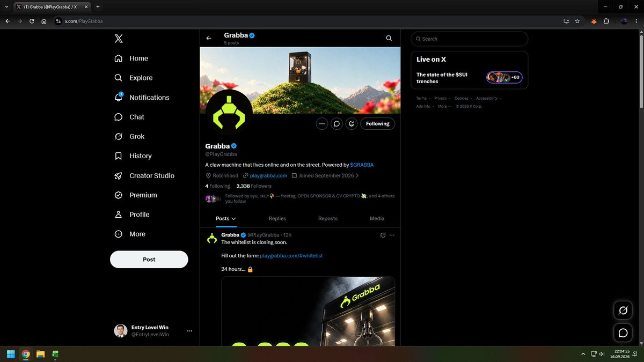Bookmark this page with star icon

(577, 21)
